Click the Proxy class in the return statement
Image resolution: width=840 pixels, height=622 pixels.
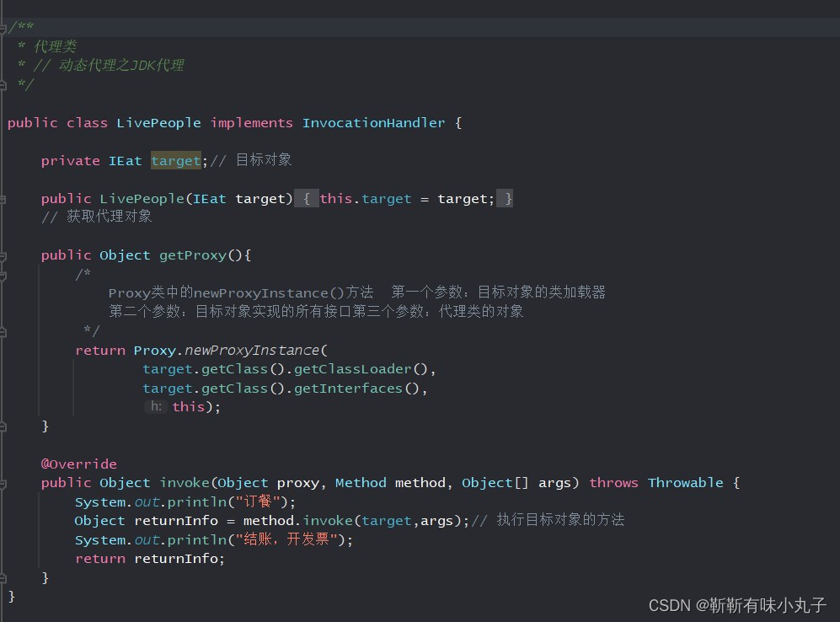point(154,351)
